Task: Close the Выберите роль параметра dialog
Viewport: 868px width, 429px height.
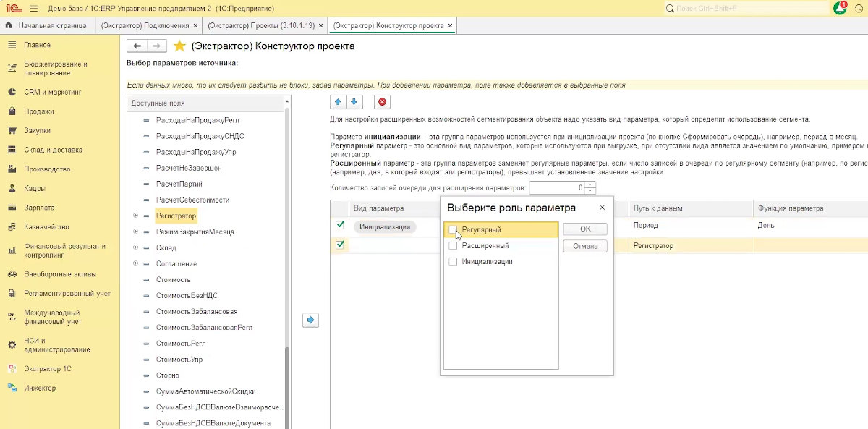Action: pos(603,208)
